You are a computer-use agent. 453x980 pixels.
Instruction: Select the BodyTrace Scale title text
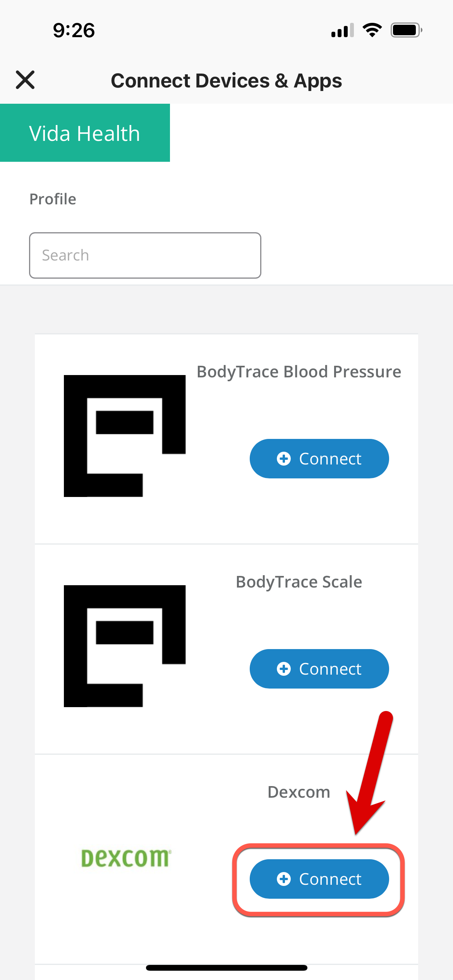[x=299, y=582]
